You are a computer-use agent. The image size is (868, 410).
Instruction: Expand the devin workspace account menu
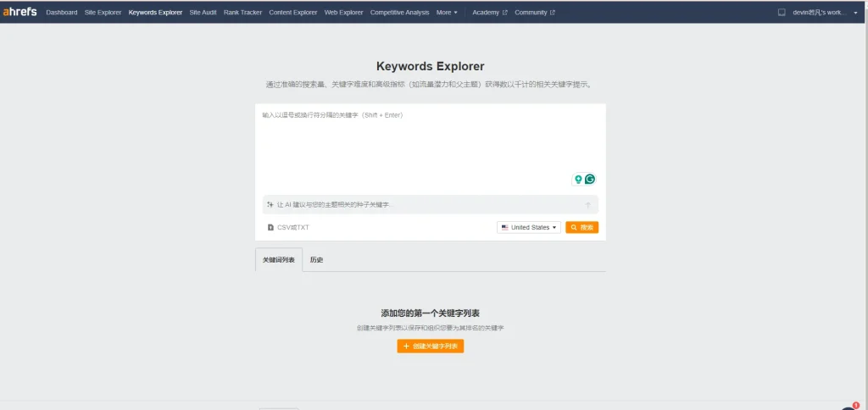pos(825,12)
